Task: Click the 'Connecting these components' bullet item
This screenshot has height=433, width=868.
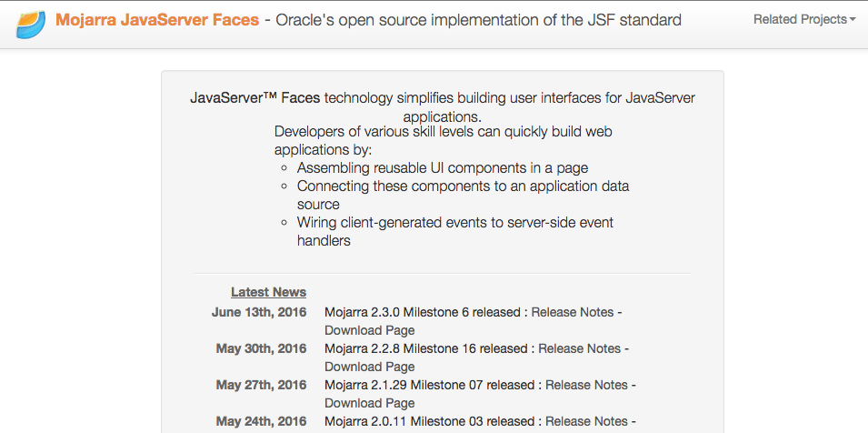Action: [x=463, y=186]
